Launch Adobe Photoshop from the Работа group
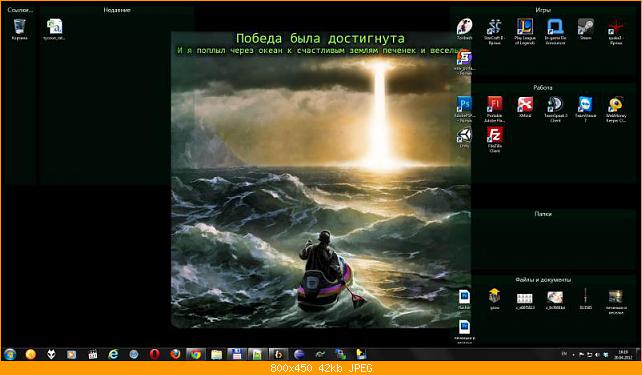Viewport: 642px width, 375px height. click(x=464, y=109)
